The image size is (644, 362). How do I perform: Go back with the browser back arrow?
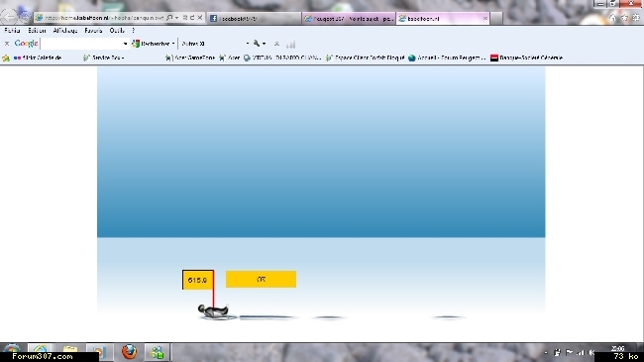click(9, 17)
